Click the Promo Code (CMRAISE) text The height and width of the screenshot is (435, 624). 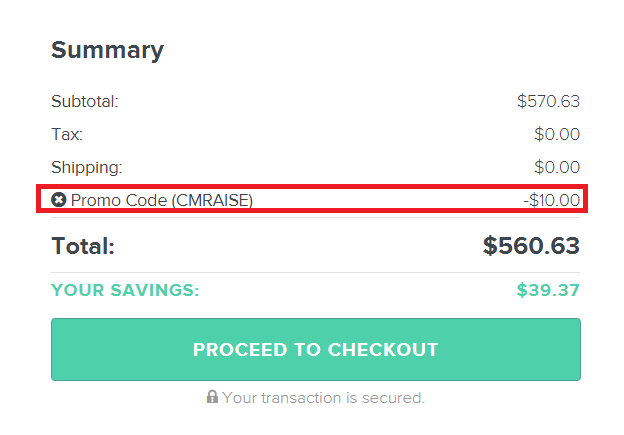(x=162, y=200)
